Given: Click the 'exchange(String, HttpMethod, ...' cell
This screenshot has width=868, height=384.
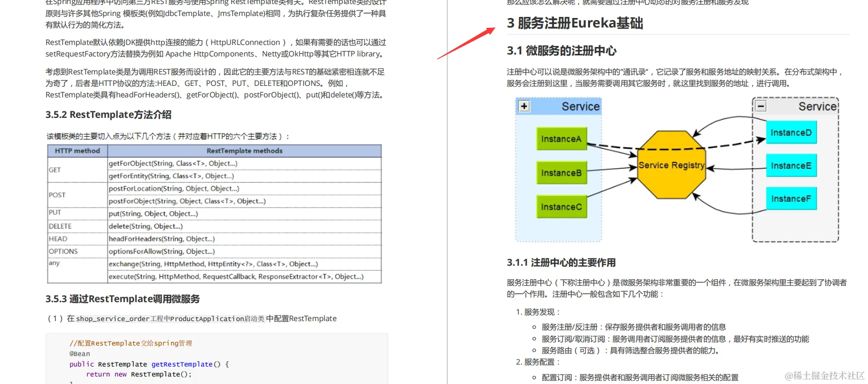Looking at the screenshot, I should tap(244, 264).
